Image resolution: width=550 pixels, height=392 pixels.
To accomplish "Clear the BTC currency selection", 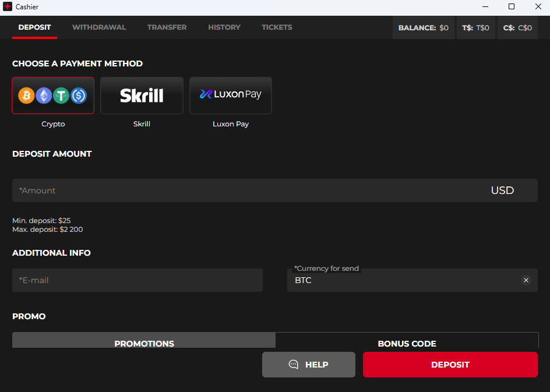I will click(x=526, y=280).
